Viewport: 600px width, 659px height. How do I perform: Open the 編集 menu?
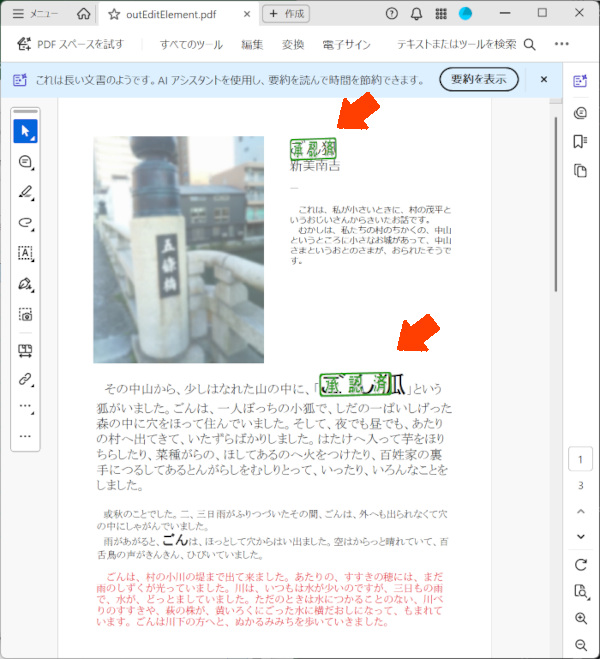(252, 44)
